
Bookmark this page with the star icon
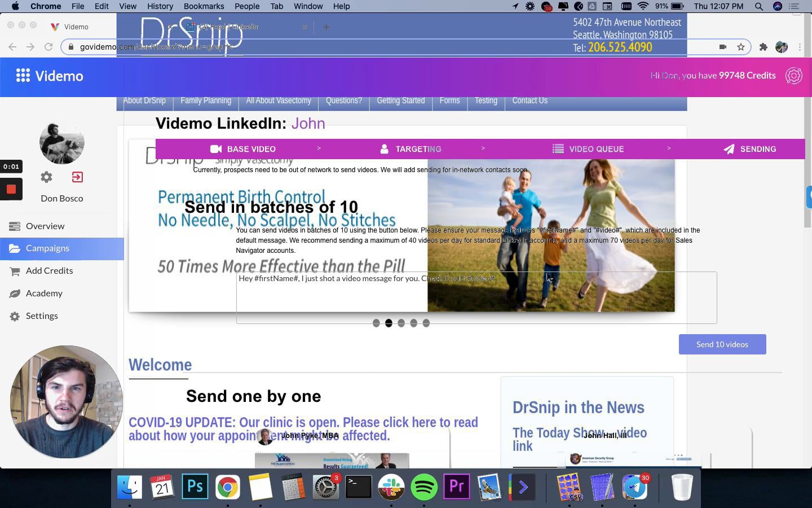(741, 47)
